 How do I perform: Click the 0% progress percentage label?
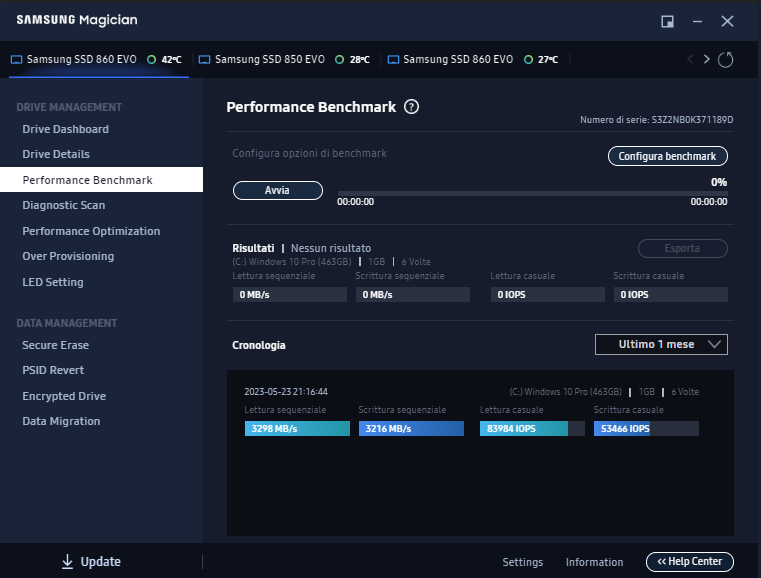click(x=719, y=182)
